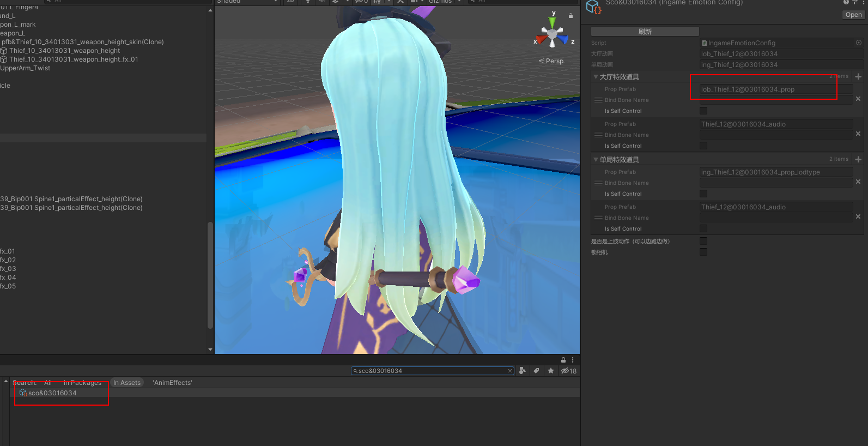Enable 是否是上肢动作 checkbox

(703, 241)
